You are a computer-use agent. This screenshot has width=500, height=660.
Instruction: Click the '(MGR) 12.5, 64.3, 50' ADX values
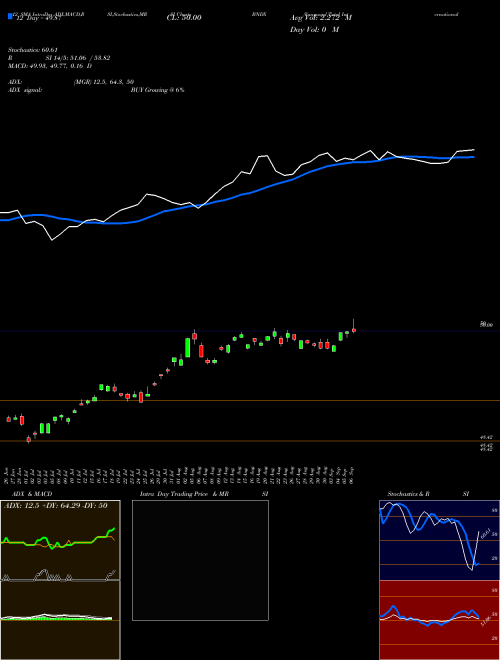coord(104,82)
